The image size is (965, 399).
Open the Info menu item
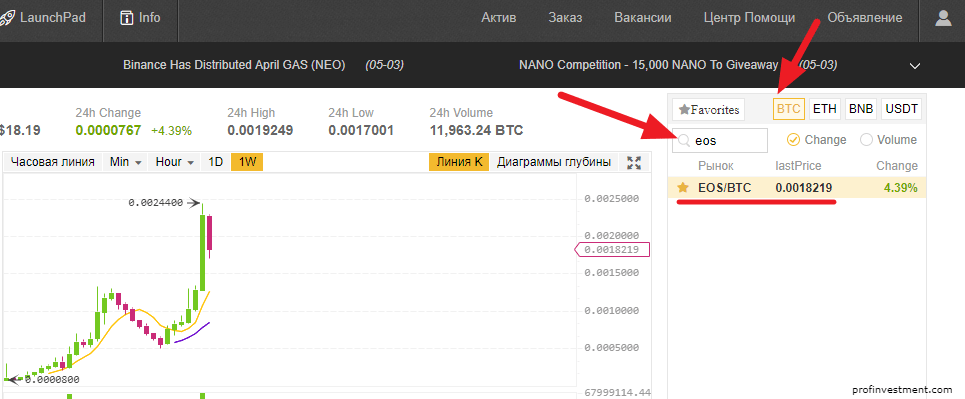[140, 18]
